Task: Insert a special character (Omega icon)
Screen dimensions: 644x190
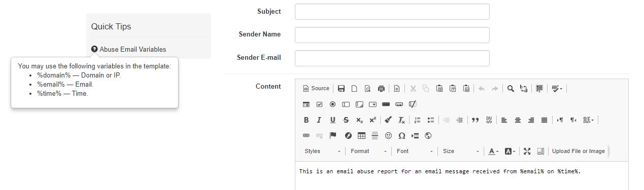Action: 401,136
